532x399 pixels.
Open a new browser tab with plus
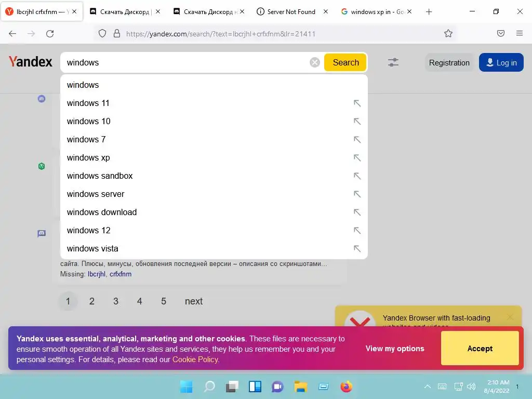click(x=429, y=12)
